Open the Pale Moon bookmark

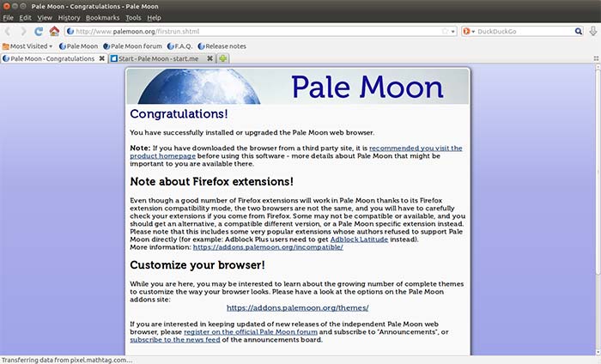tap(79, 46)
